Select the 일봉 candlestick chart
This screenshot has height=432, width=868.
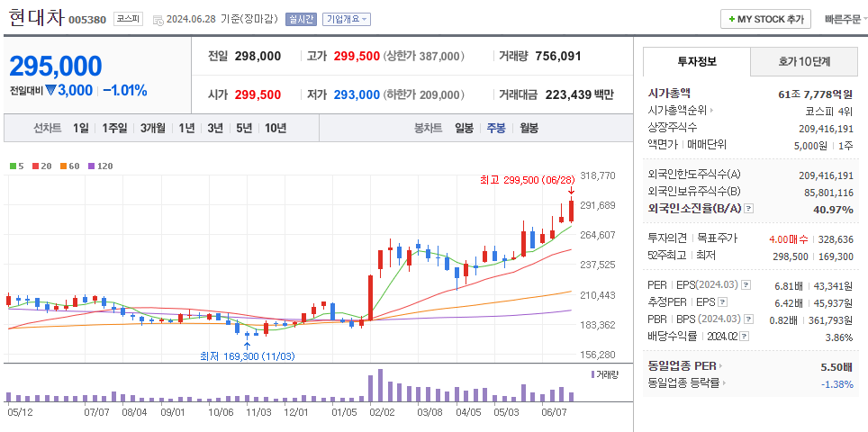(464, 129)
